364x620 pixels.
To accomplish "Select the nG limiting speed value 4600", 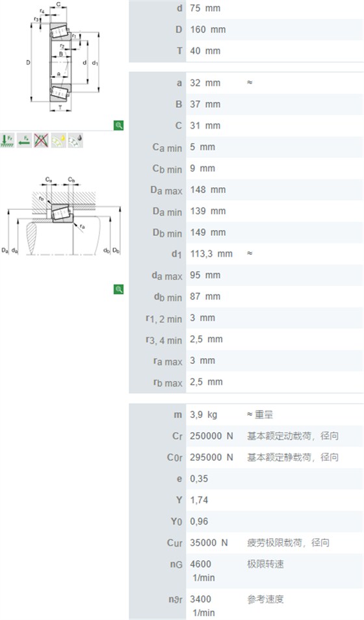I will click(x=200, y=564).
